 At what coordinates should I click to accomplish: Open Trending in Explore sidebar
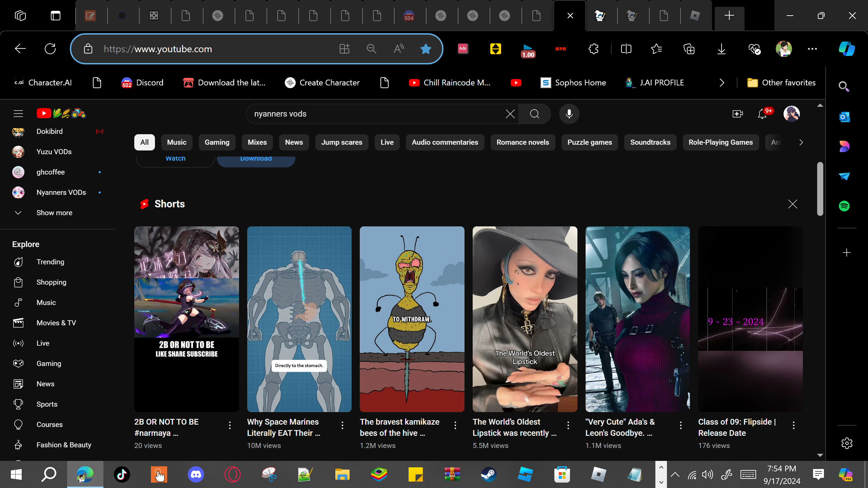tap(50, 262)
